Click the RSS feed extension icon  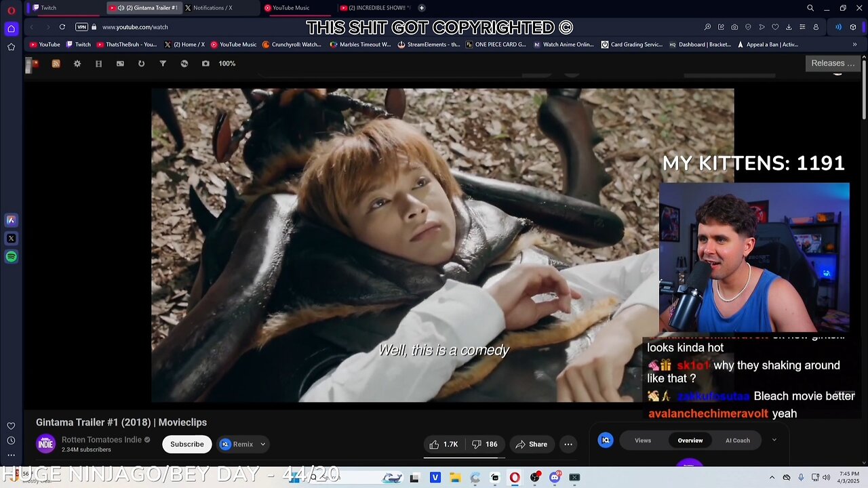click(x=56, y=64)
